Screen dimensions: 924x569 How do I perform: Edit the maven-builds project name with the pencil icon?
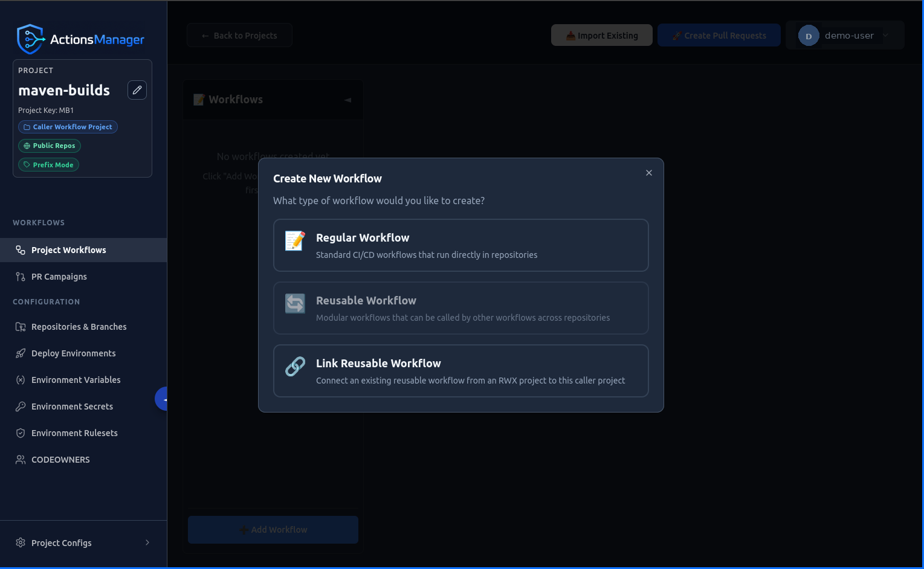[x=137, y=90]
